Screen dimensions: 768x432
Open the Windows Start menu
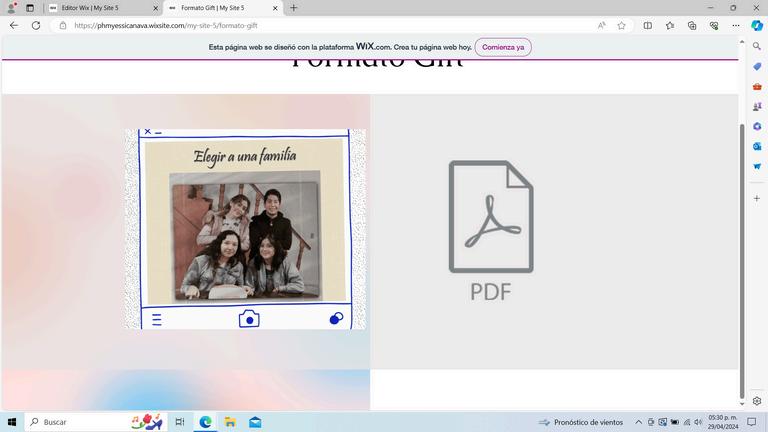click(12, 422)
